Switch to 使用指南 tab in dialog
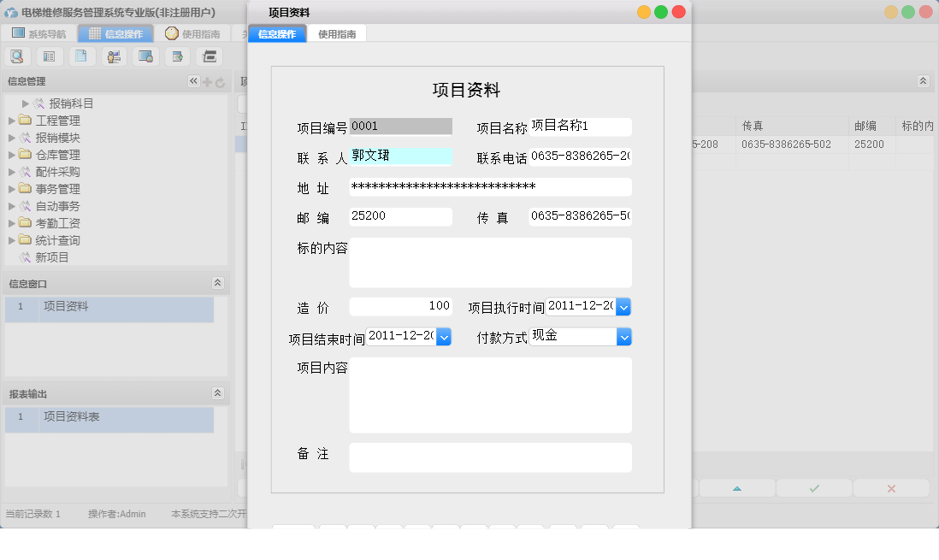Viewport: 939px width, 560px height. (x=337, y=34)
